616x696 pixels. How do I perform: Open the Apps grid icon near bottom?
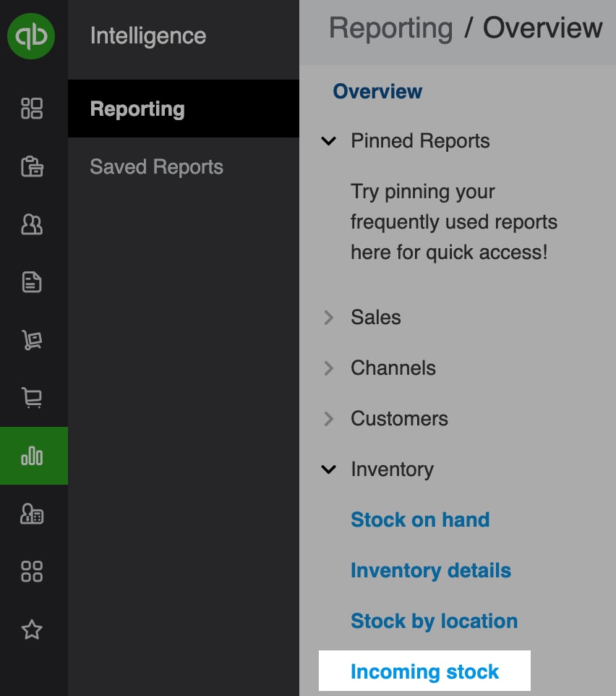point(32,572)
